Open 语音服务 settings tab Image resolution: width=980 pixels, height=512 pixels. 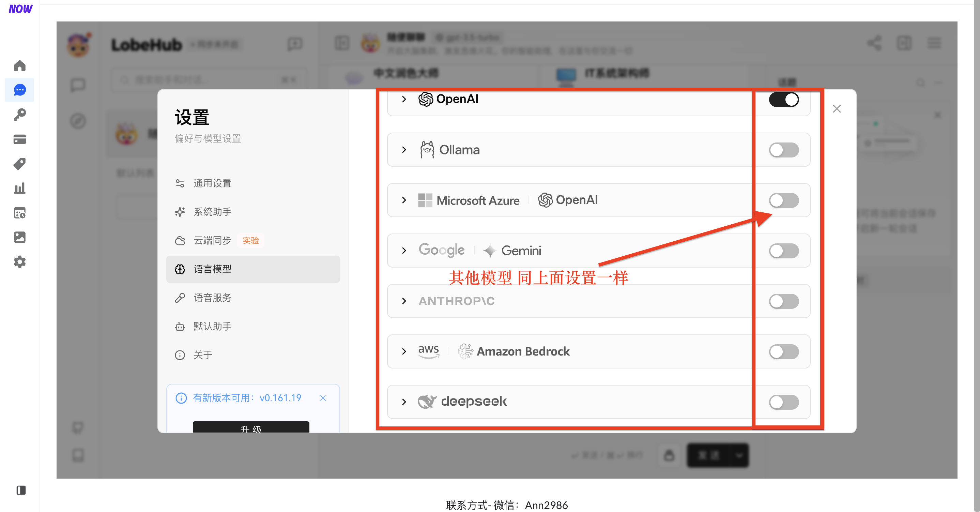(x=253, y=298)
